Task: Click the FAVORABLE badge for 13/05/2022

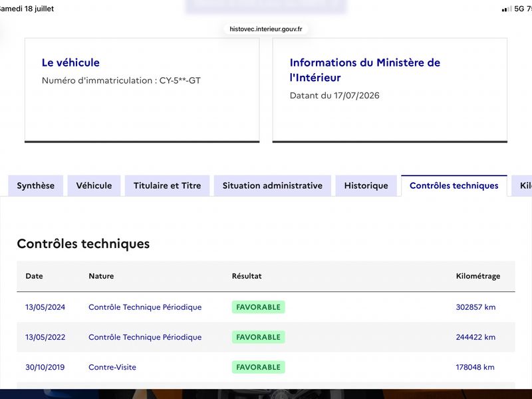Action: pyautogui.click(x=258, y=337)
